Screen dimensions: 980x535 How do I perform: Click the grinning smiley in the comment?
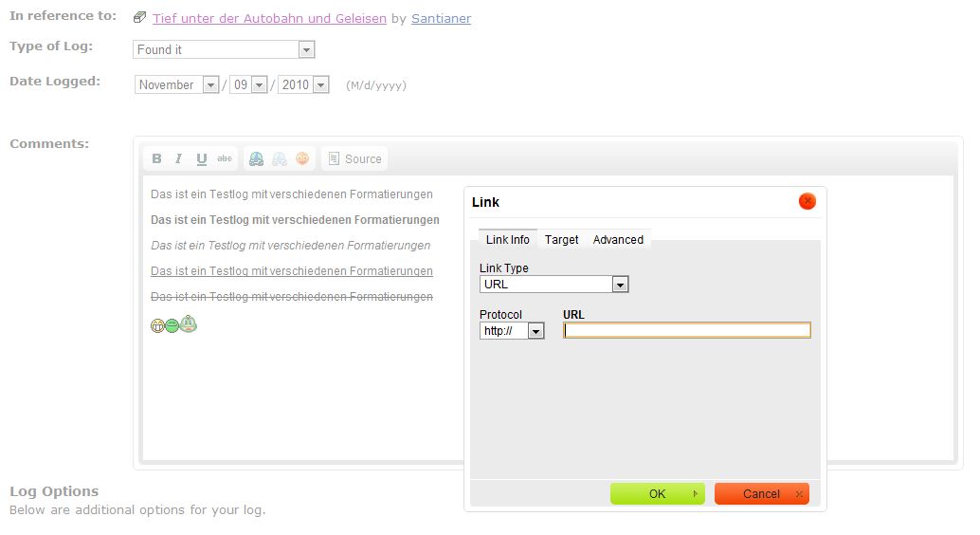(x=157, y=325)
